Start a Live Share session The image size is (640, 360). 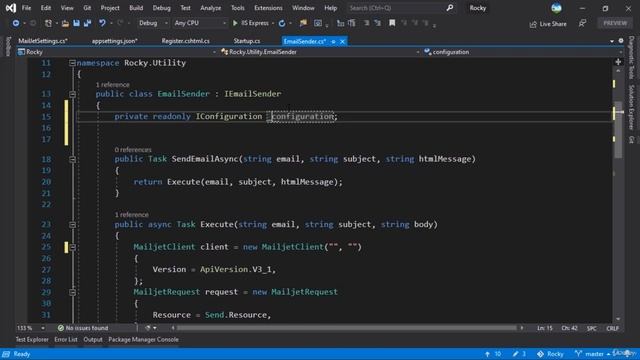point(548,24)
